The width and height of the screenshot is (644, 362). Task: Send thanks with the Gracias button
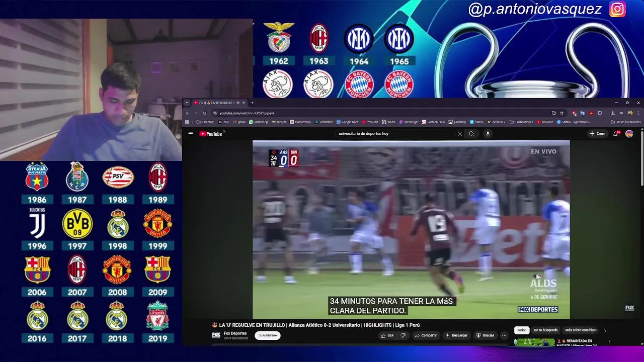(486, 335)
